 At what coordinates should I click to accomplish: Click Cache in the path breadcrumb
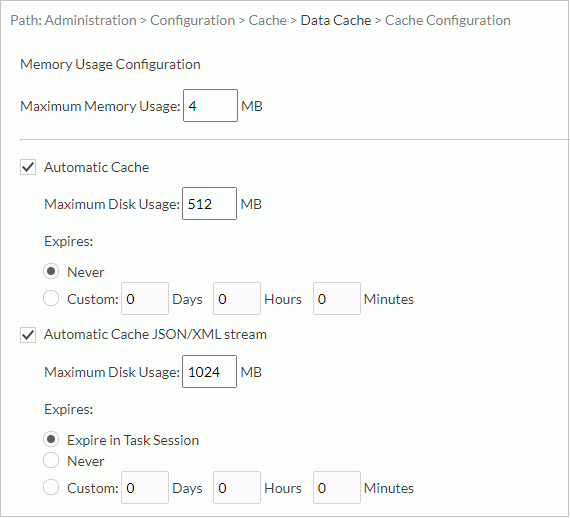coord(268,20)
